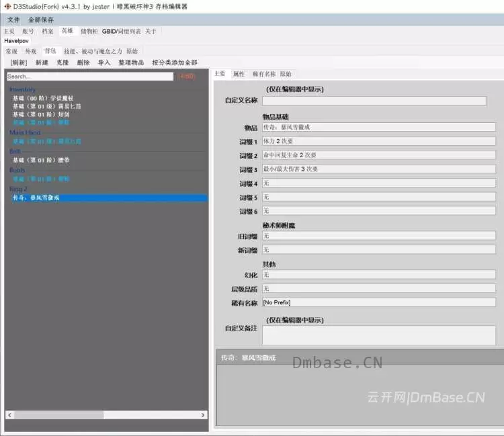Select the Havelpov hero tab
This screenshot has height=436, width=504.
[x=16, y=41]
